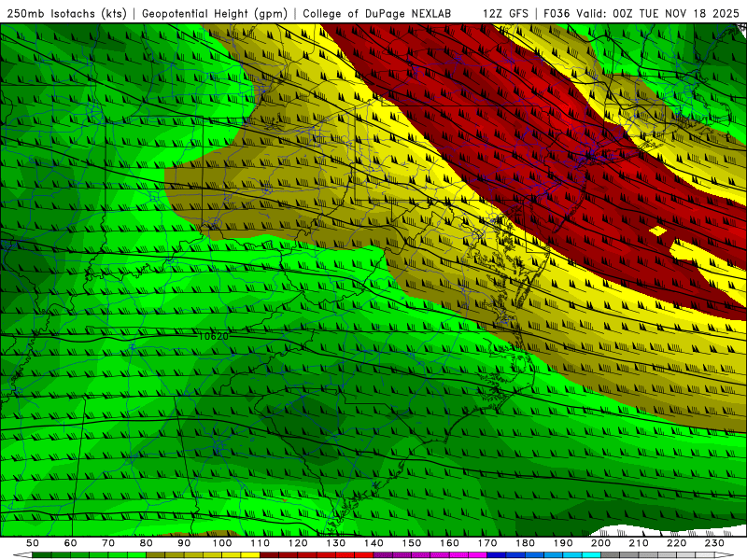Screen dimensions: 747x560
Task: Select the 70 knots scale label
Action: click(x=108, y=543)
